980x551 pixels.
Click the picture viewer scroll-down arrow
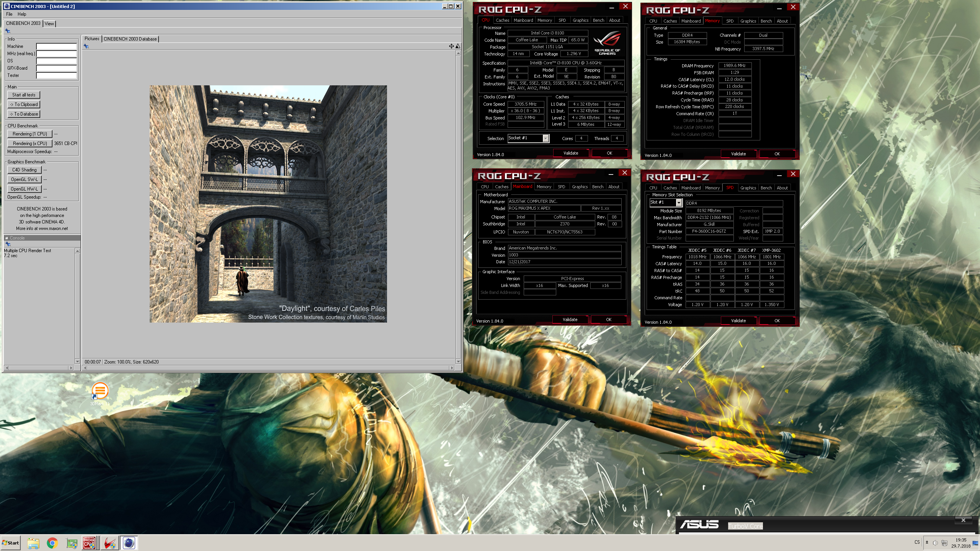(x=458, y=361)
